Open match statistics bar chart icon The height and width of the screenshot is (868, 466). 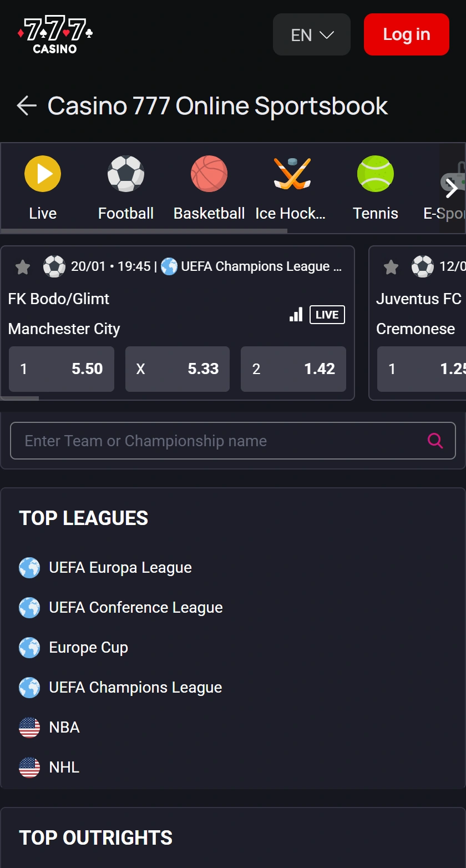296,315
